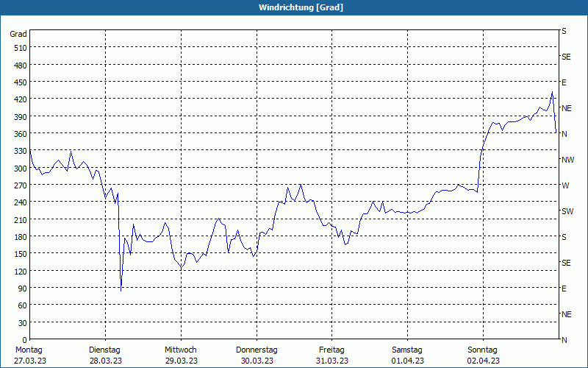Click the blue curve's highest peak near 420
588x368 pixels.
[552, 91]
